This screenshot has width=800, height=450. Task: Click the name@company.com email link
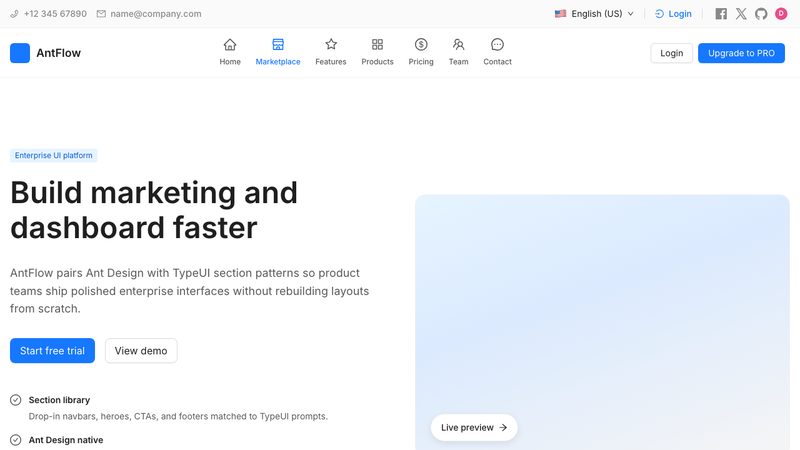click(x=156, y=14)
